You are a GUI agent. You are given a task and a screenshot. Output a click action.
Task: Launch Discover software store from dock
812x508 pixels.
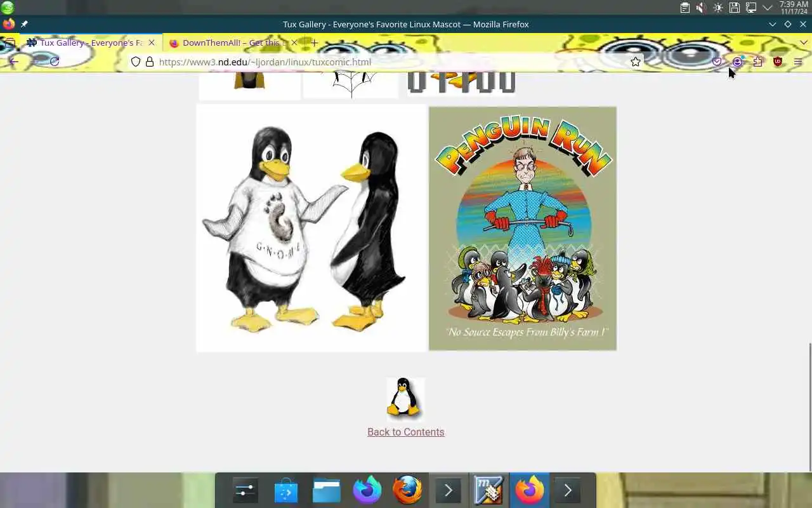point(286,490)
